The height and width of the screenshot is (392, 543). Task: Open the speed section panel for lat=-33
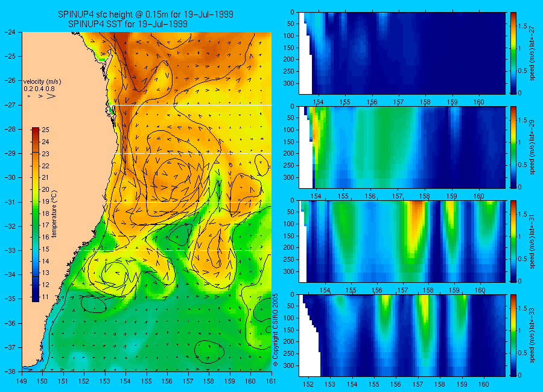point(402,335)
